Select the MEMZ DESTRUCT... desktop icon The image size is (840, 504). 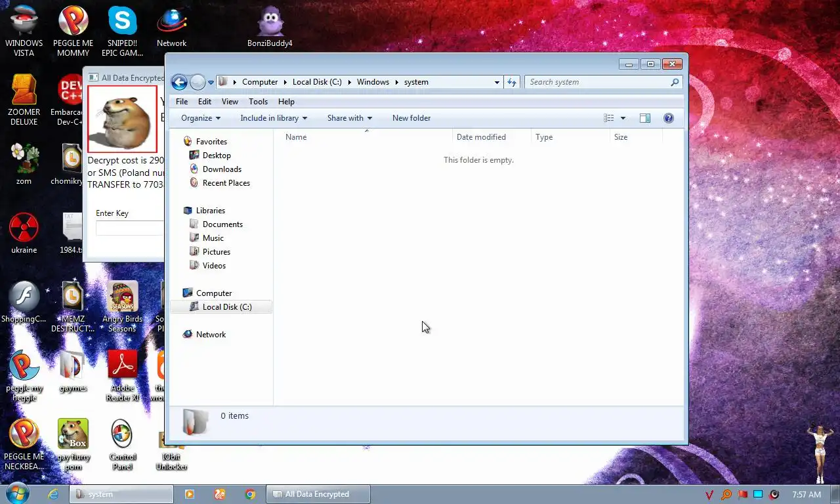pos(73,306)
